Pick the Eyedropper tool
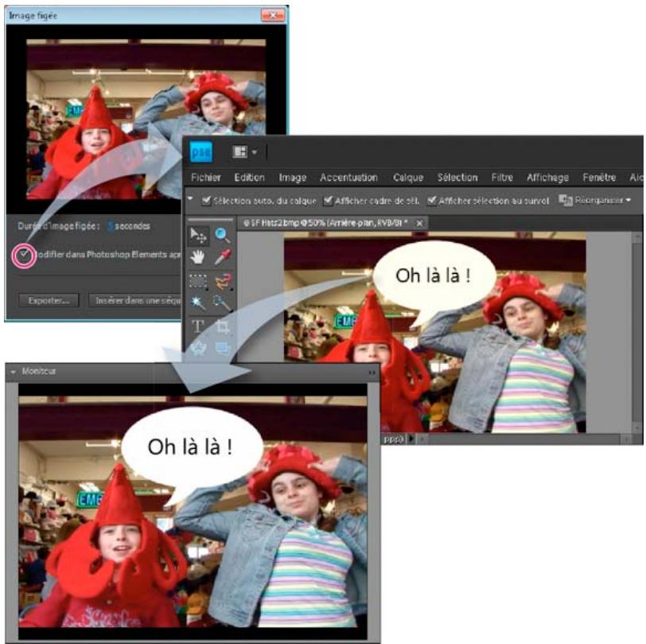Image resolution: width=646 pixels, height=644 pixels. coord(221,257)
